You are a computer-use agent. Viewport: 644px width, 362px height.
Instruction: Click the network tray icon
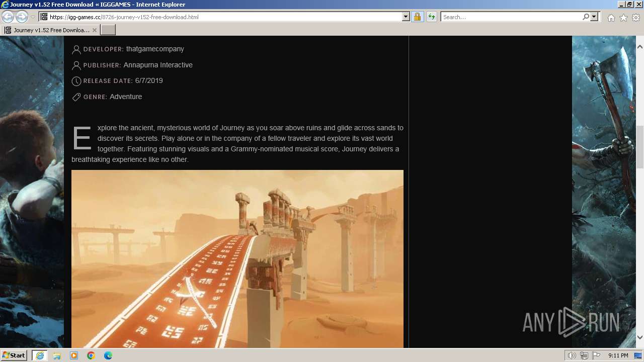584,355
